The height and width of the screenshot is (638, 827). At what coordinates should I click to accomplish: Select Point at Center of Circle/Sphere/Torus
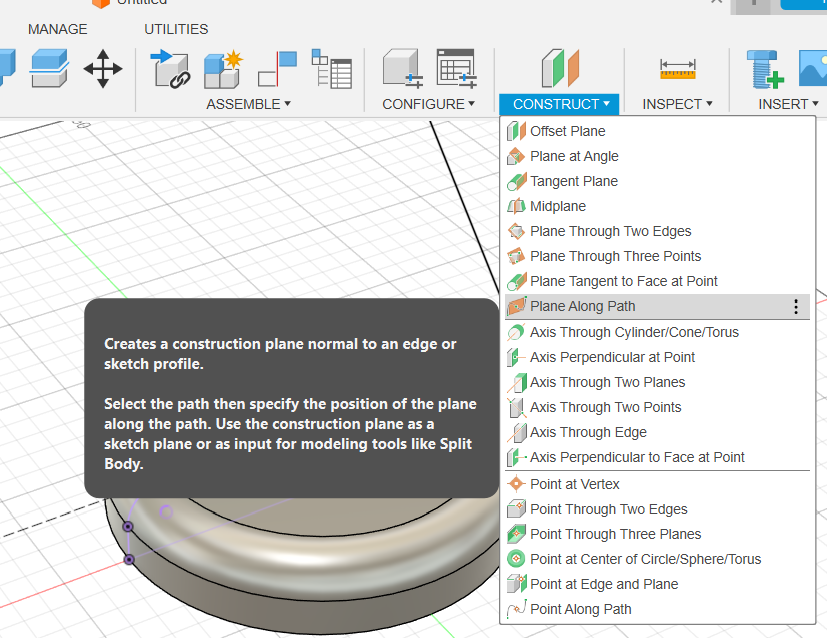pos(657,559)
